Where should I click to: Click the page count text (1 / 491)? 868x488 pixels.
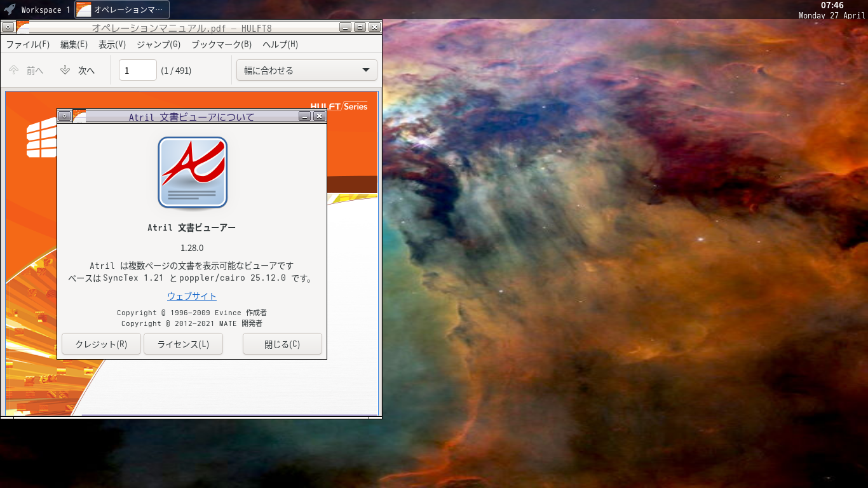point(176,71)
